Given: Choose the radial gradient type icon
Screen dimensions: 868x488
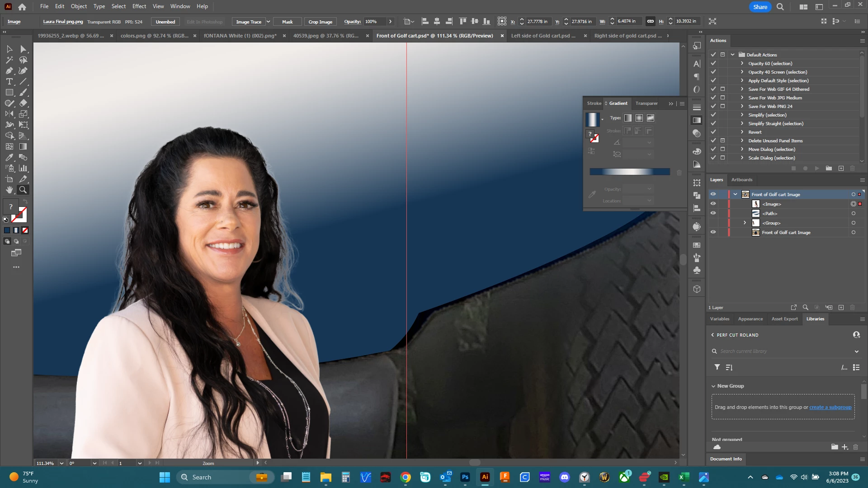Looking at the screenshot, I should 639,118.
